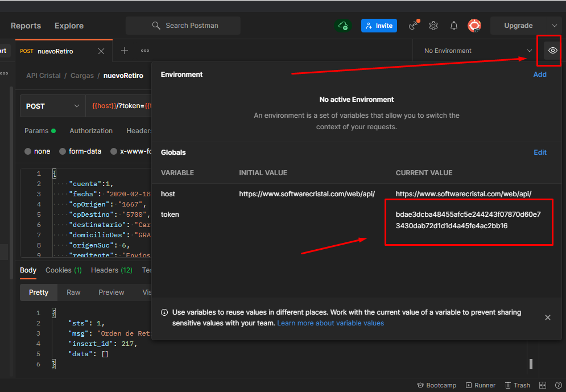Click the token current value
The image size is (566, 392).
coord(468,220)
